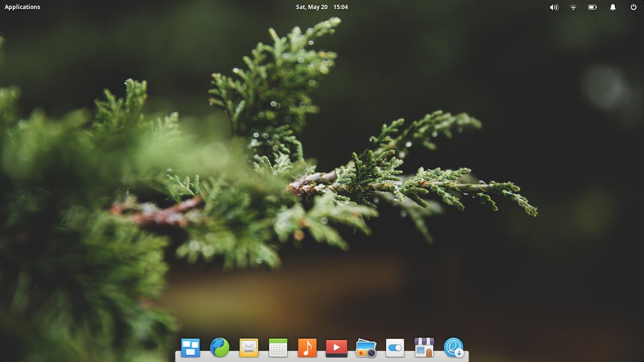Launch the Music app from the dock

tap(307, 347)
